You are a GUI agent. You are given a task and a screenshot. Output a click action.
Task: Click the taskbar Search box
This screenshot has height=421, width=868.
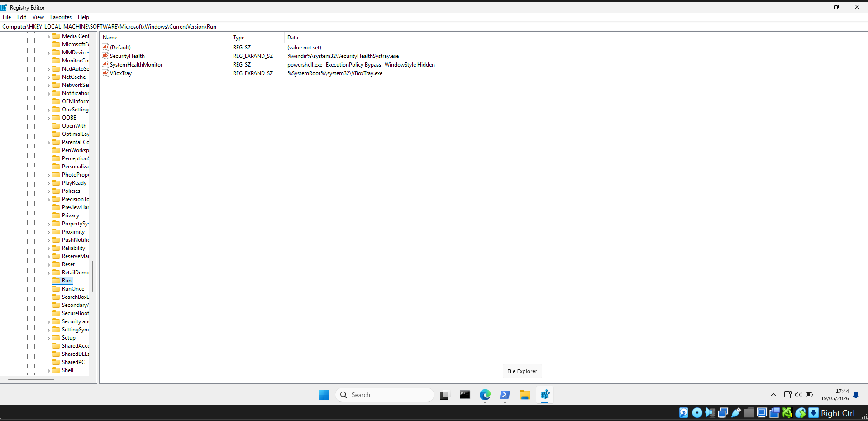[x=385, y=395]
